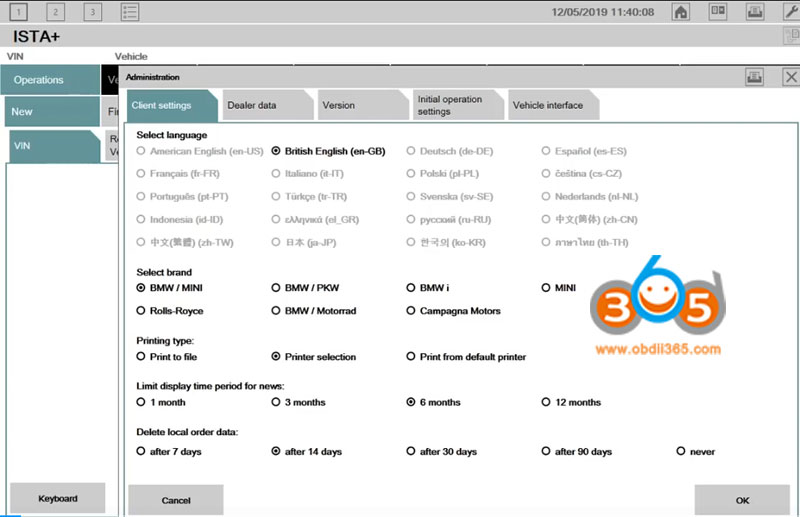
Task: Limit news display to 6 months
Action: [x=434, y=402]
